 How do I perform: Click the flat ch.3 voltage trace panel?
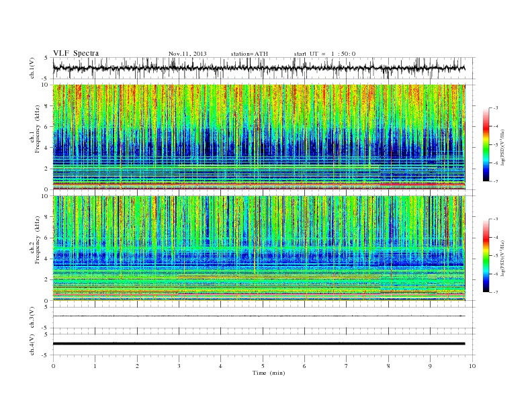264,318
